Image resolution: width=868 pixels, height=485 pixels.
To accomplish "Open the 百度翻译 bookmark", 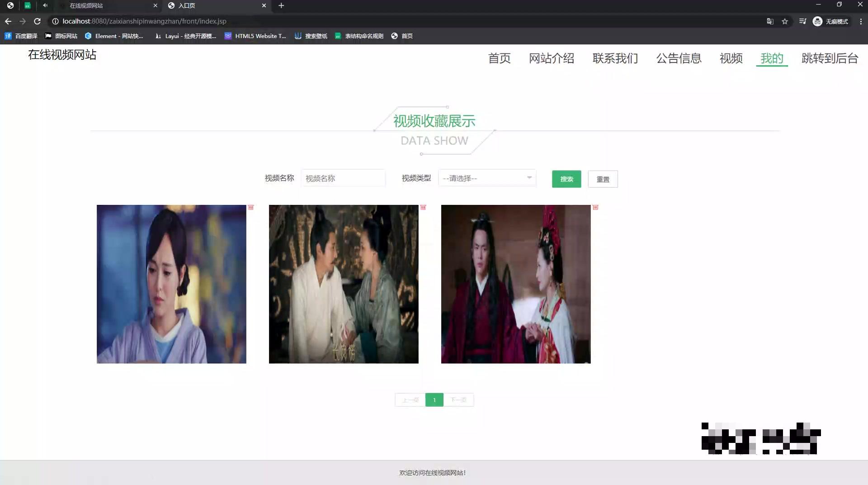I will click(x=21, y=36).
